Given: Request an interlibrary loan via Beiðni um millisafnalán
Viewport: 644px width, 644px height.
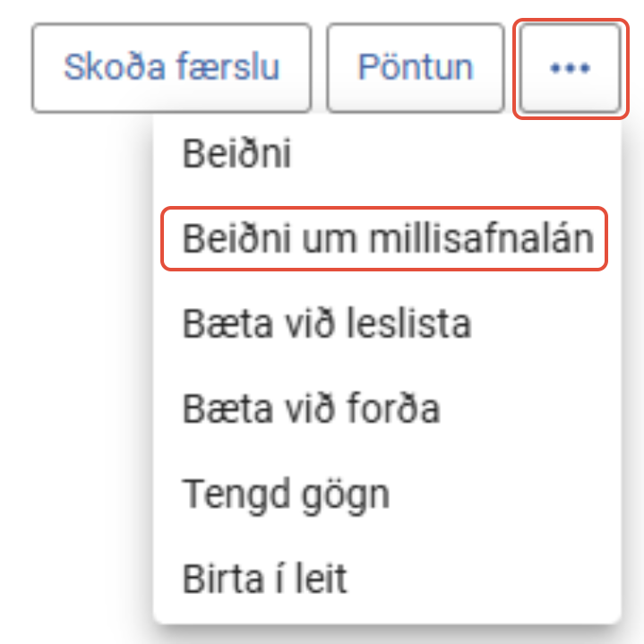Looking at the screenshot, I should tap(387, 238).
